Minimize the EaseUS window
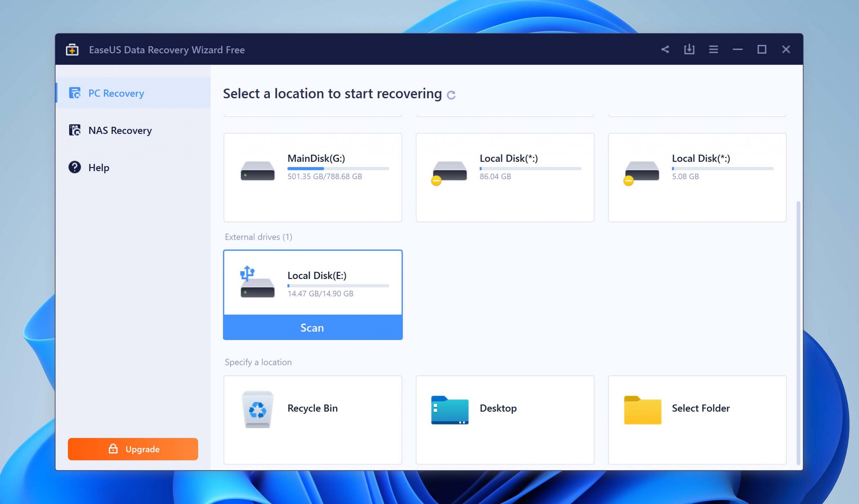The width and height of the screenshot is (859, 504). coord(737,49)
